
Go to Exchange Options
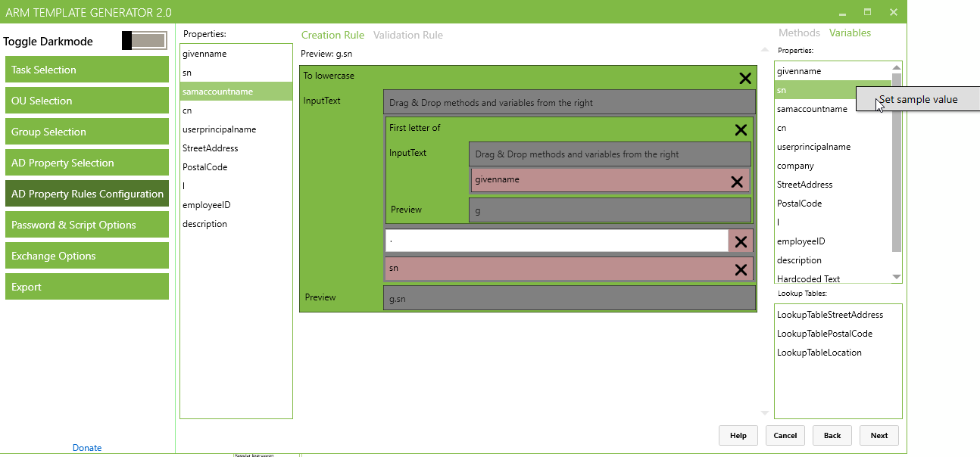coord(87,256)
